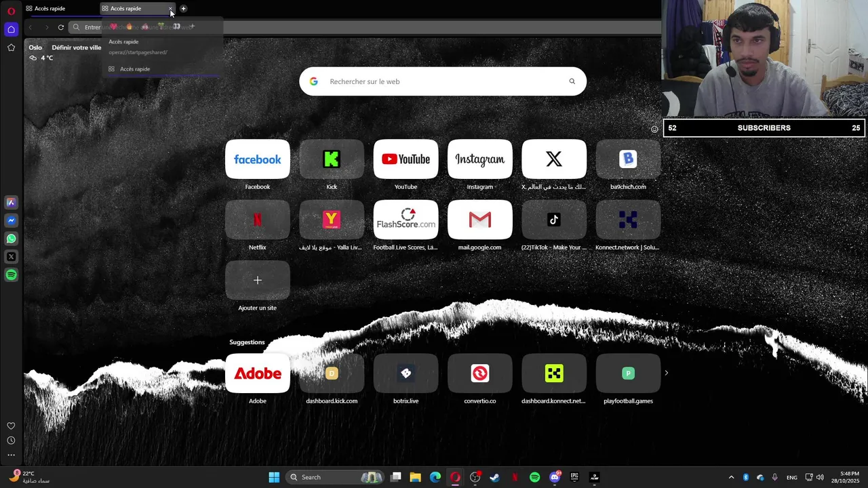Click the Rechercher sur le web search box
The width and height of the screenshot is (868, 488).
pyautogui.click(x=443, y=81)
